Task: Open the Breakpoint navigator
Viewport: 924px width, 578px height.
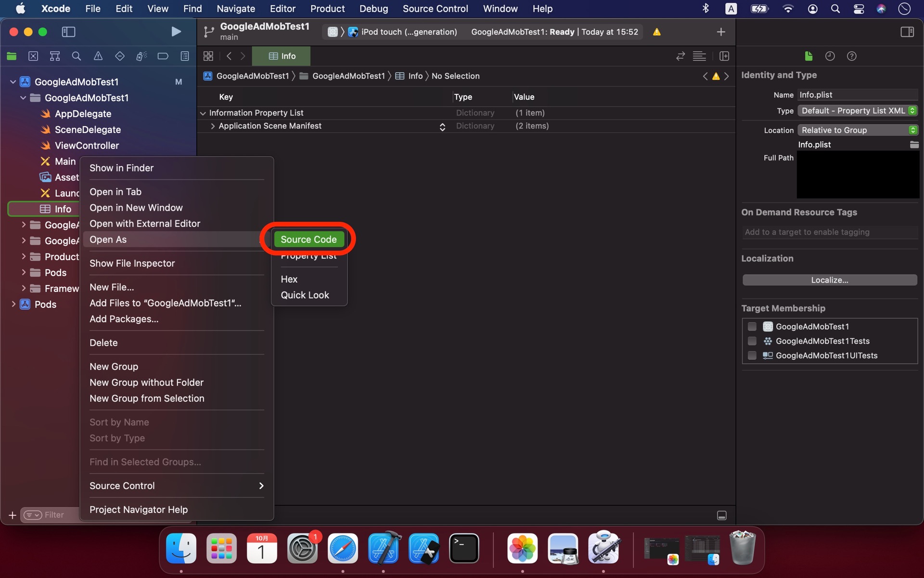Action: [163, 56]
